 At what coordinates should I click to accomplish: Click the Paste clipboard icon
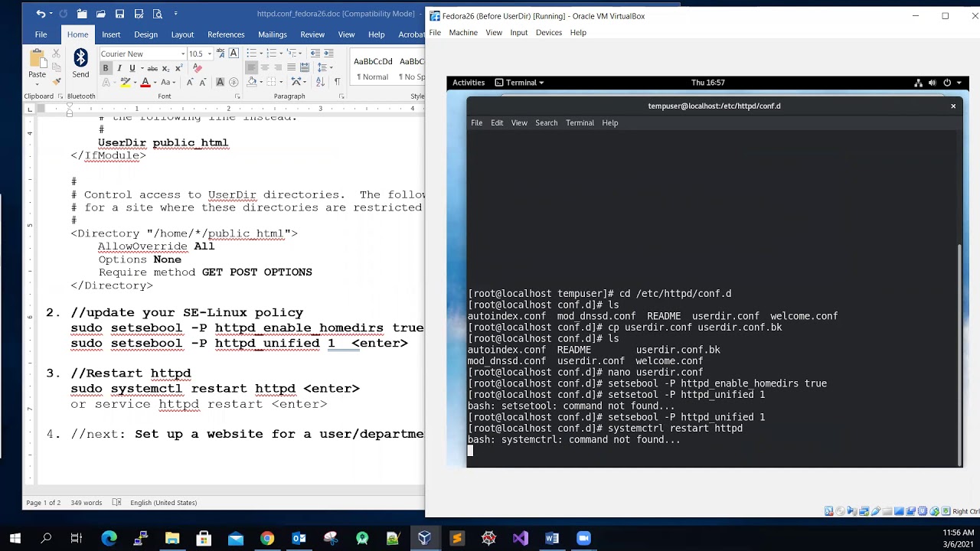pos(37,58)
